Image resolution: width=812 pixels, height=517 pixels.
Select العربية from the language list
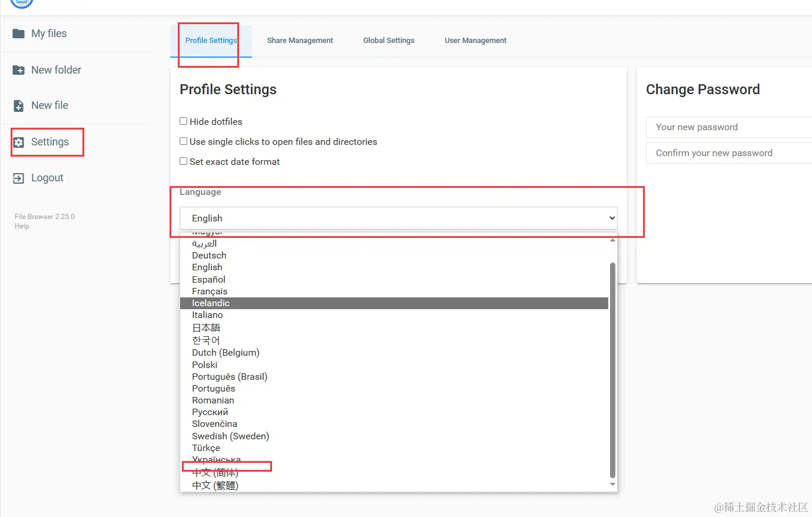pos(394,243)
